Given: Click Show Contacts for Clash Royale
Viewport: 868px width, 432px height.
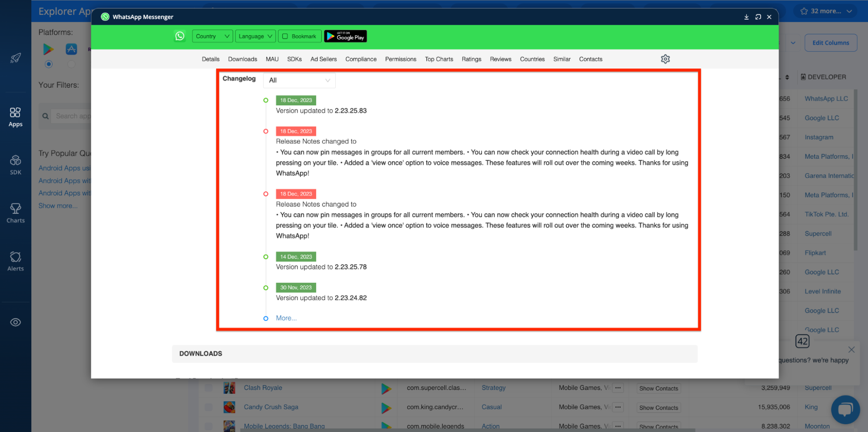Looking at the screenshot, I should click(x=658, y=389).
